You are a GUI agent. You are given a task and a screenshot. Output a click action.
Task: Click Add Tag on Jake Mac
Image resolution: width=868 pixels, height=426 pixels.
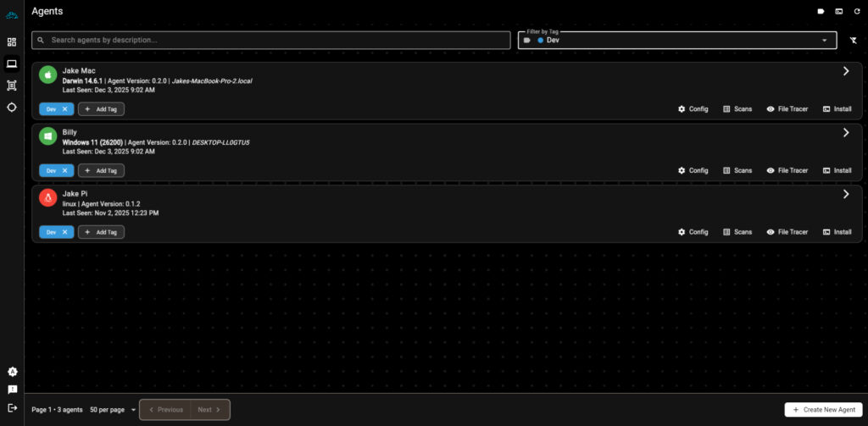coord(101,109)
